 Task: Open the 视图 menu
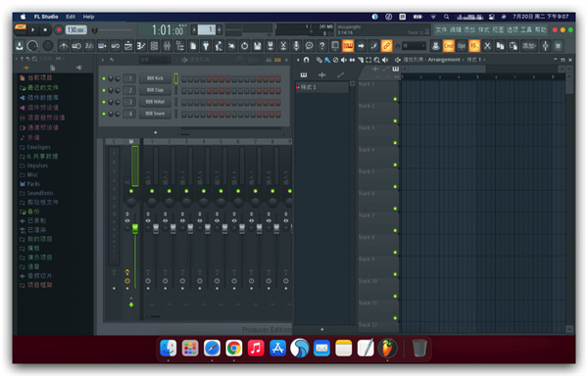498,29
